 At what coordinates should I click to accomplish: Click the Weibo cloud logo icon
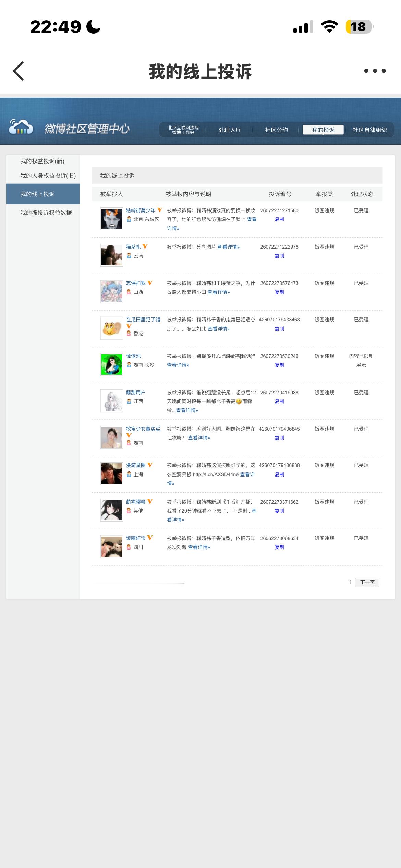pos(21,127)
